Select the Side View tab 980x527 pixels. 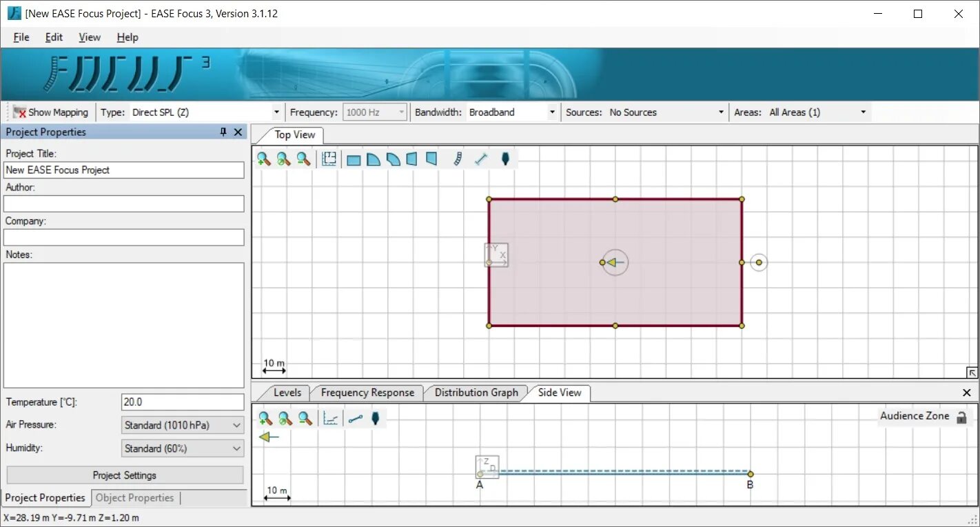560,392
